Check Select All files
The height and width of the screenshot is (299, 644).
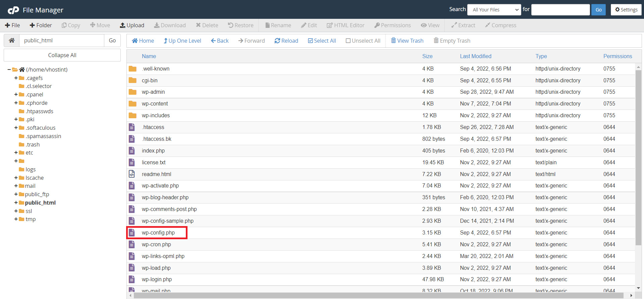tap(322, 41)
